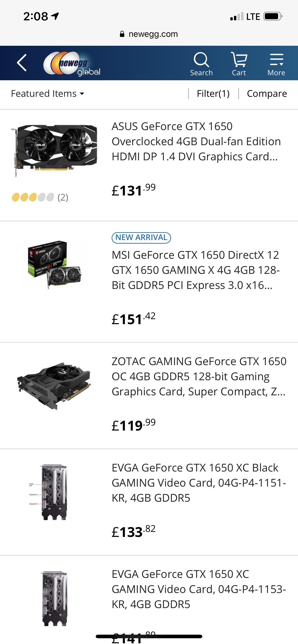Open ZOTAC GAMING GeForce GTX 1650 listing
298x644 pixels.
pyautogui.click(x=199, y=376)
